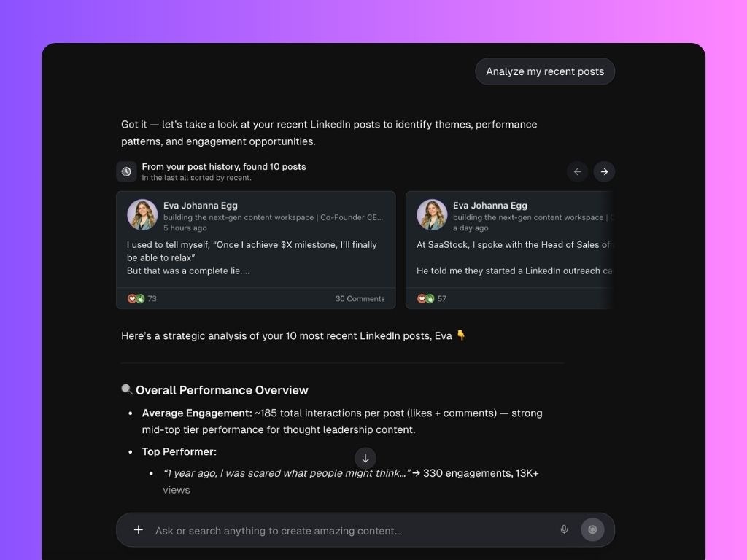The width and height of the screenshot is (747, 560).
Task: Navigate right through posts with the forward arrow
Action: [x=604, y=171]
